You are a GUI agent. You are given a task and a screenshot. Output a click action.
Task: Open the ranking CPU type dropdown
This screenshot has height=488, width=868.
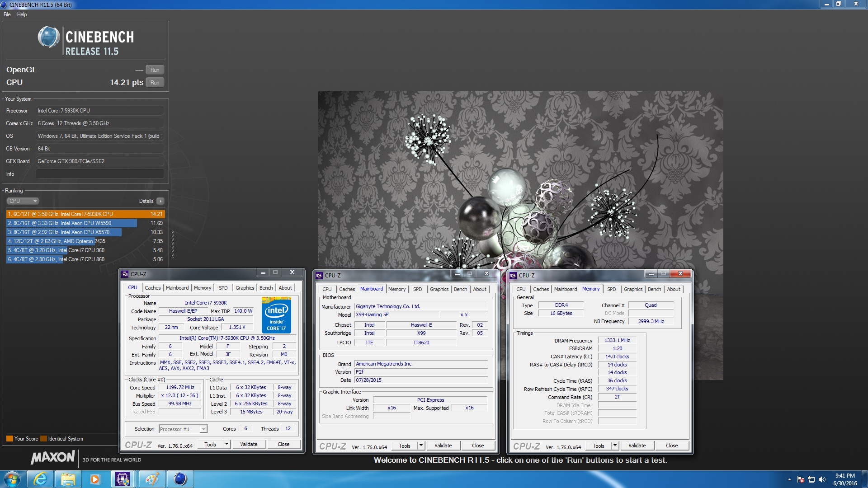point(23,201)
